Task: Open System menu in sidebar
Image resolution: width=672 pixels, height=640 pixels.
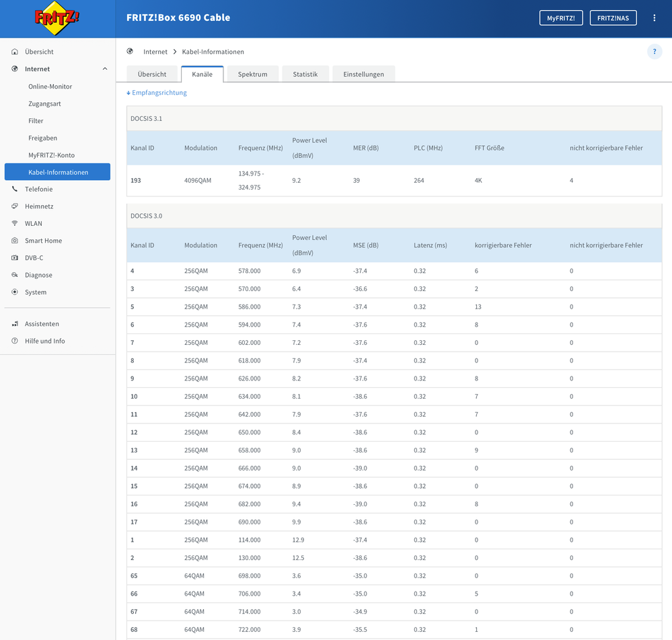Action: click(x=36, y=292)
